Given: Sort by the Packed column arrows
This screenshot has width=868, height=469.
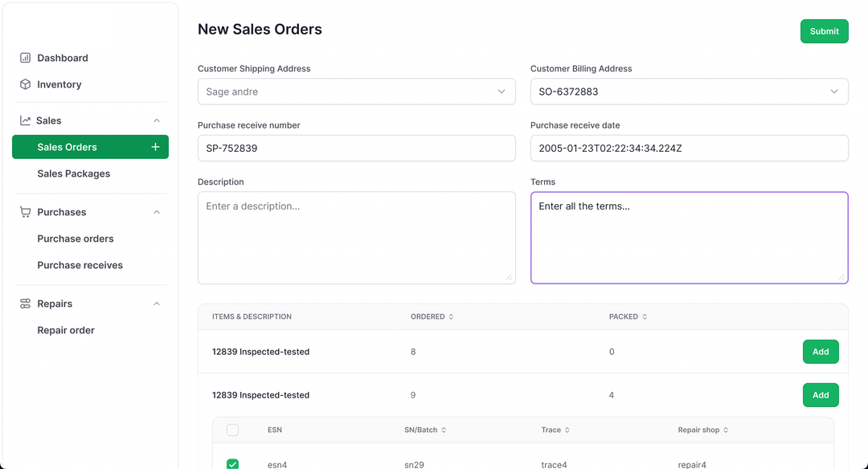Looking at the screenshot, I should pos(645,316).
